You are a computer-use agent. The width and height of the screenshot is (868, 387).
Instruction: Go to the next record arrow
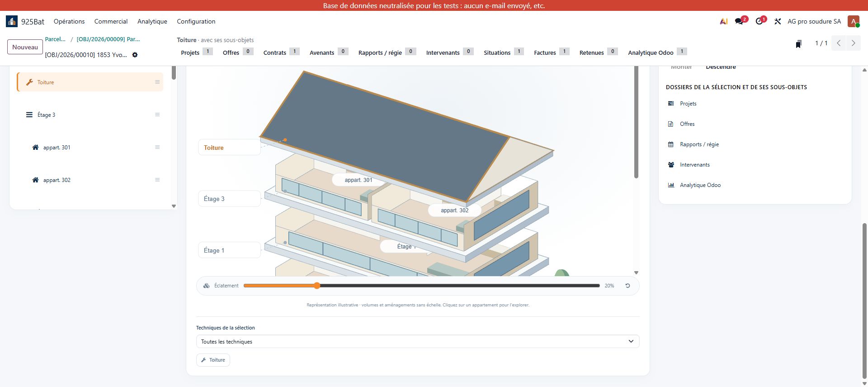tap(853, 43)
